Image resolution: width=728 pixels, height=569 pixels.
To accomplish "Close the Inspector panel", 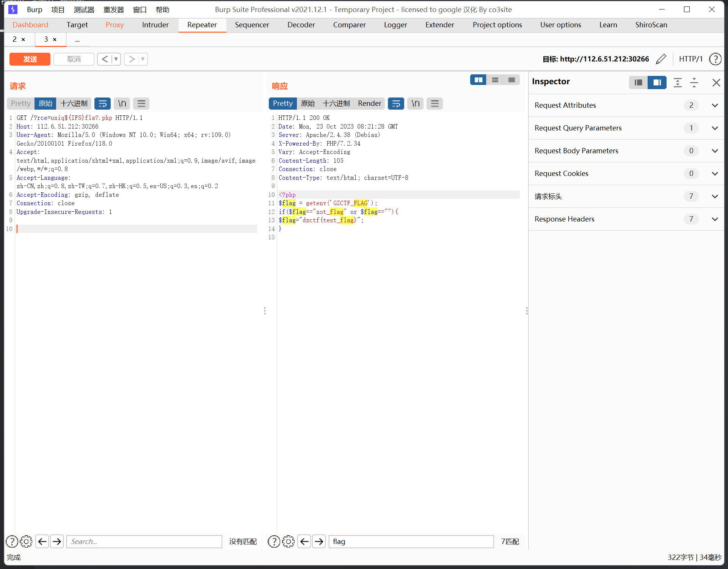I will click(716, 82).
